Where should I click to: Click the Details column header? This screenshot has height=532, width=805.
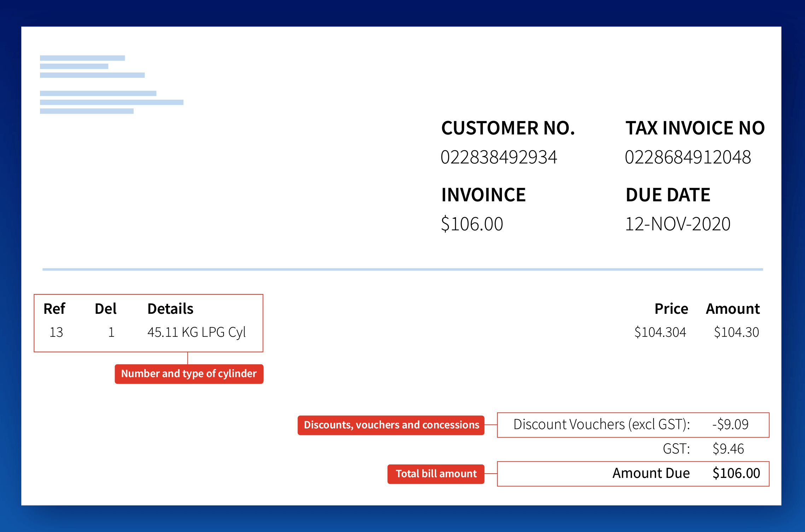click(x=170, y=309)
